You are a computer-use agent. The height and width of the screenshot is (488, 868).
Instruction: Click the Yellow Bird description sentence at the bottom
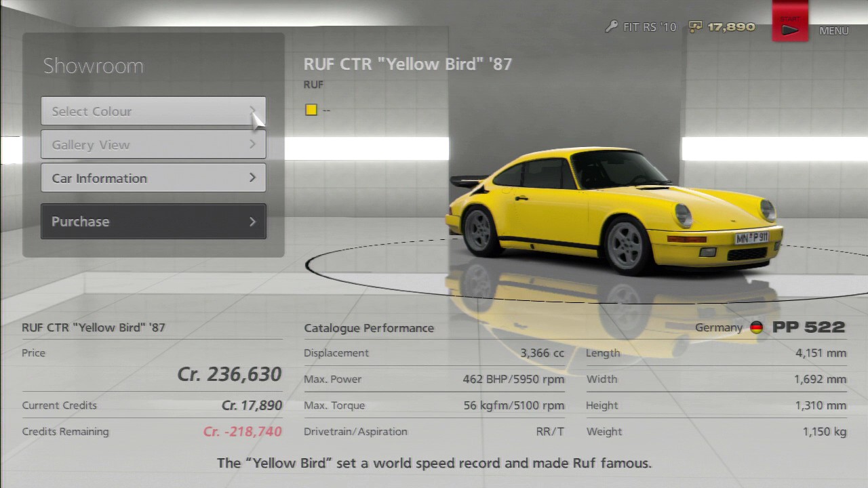pyautogui.click(x=434, y=464)
